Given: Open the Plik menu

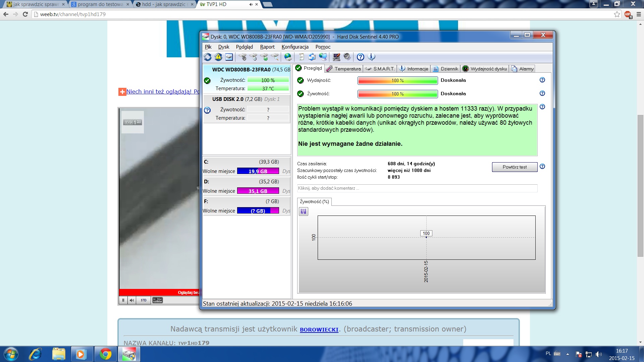Looking at the screenshot, I should tap(208, 47).
